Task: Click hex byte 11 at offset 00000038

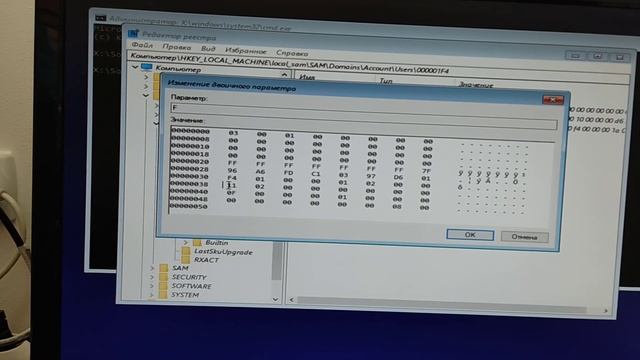Action: pos(232,185)
